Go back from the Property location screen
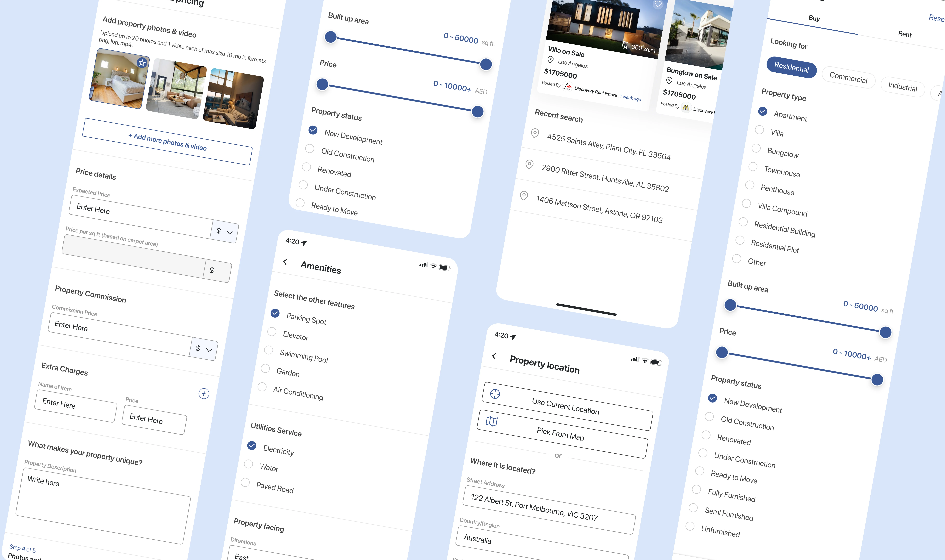This screenshot has width=945, height=560. 494,356
